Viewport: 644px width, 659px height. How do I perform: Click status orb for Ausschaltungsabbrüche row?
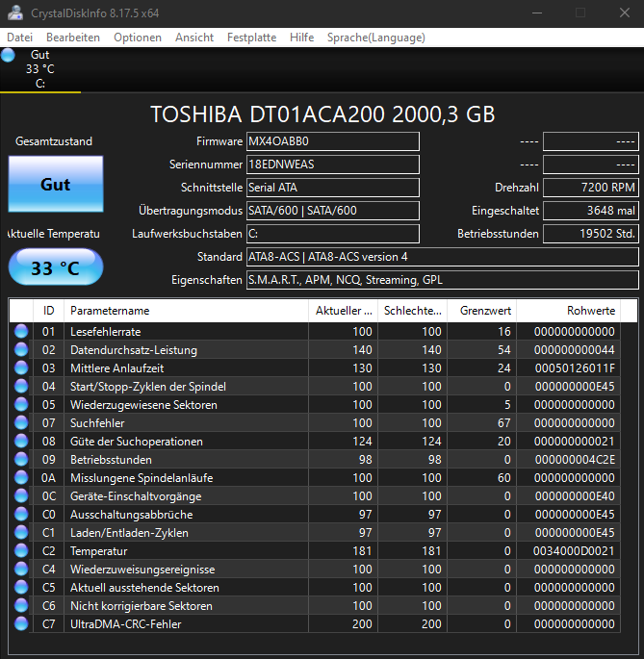tap(21, 514)
